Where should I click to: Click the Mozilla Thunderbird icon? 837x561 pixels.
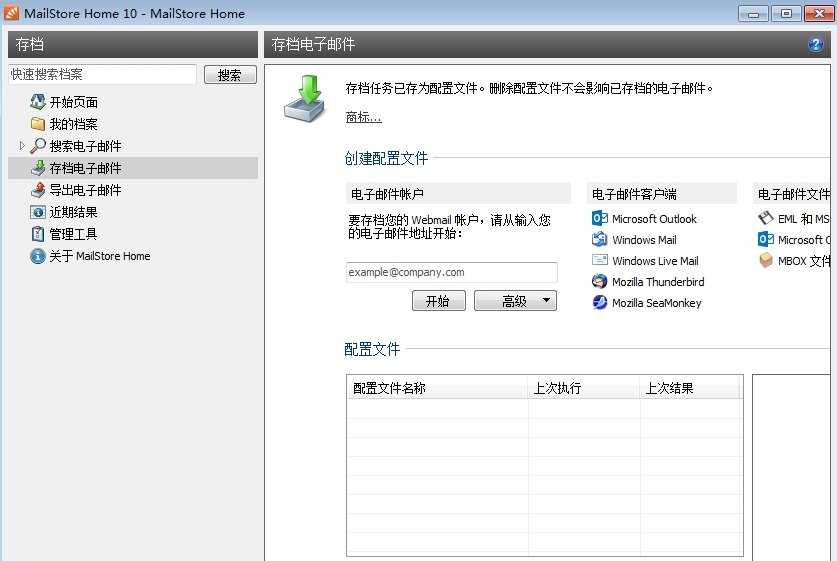point(599,281)
